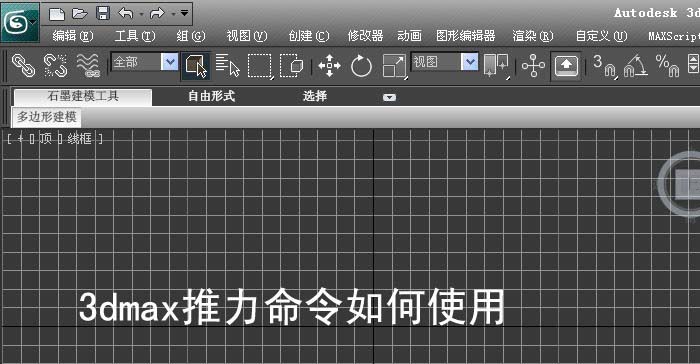Switch to the 选择 ribbon tab
The width and height of the screenshot is (700, 364).
point(315,96)
